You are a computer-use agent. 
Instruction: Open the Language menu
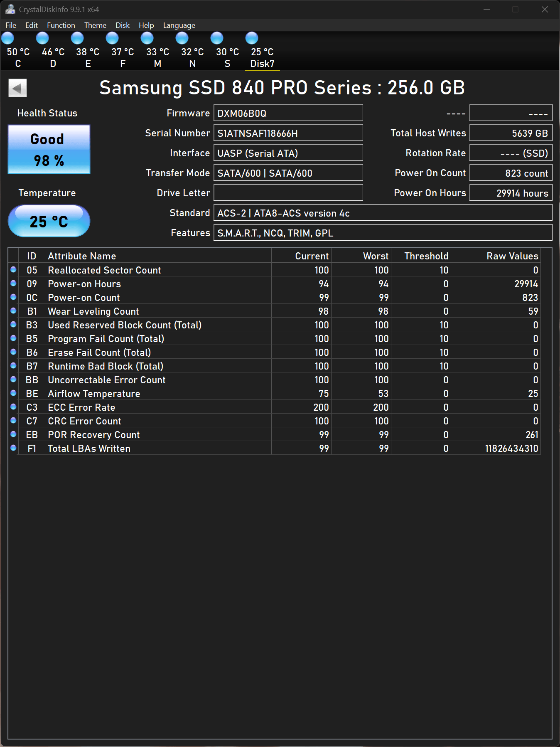click(179, 25)
